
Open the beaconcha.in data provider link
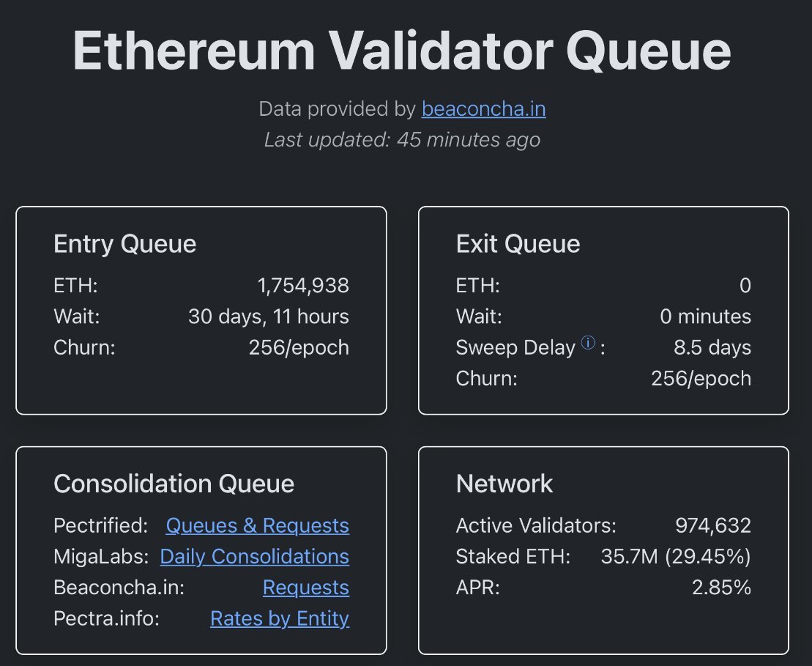pos(483,109)
